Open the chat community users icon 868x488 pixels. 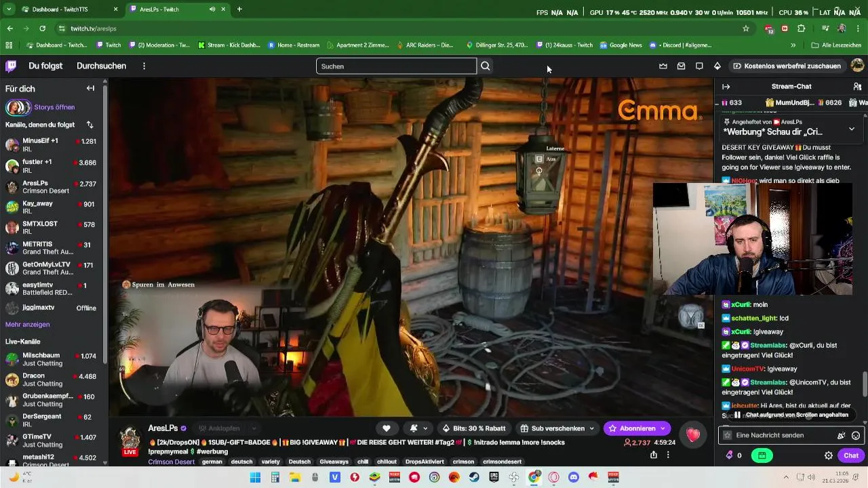[x=857, y=87]
